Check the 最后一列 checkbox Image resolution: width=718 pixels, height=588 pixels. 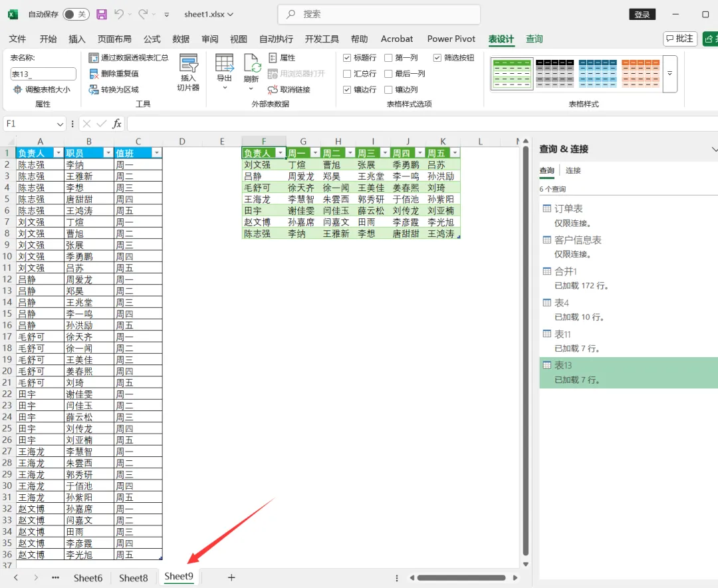388,74
